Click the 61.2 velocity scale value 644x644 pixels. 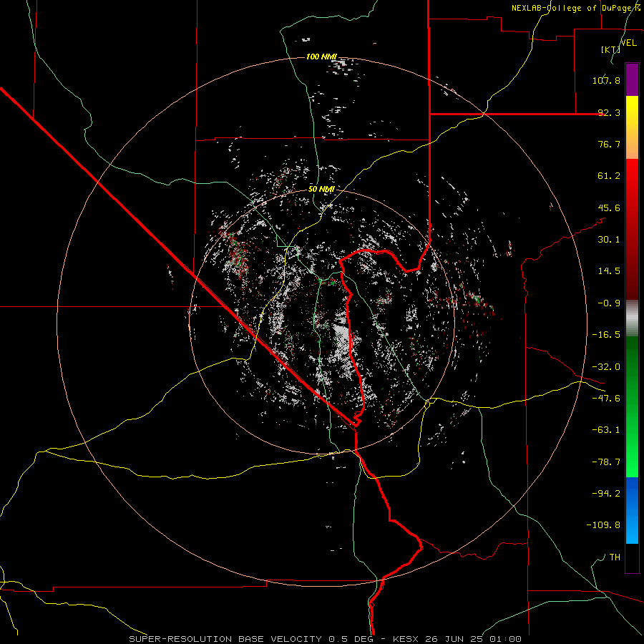pos(609,176)
